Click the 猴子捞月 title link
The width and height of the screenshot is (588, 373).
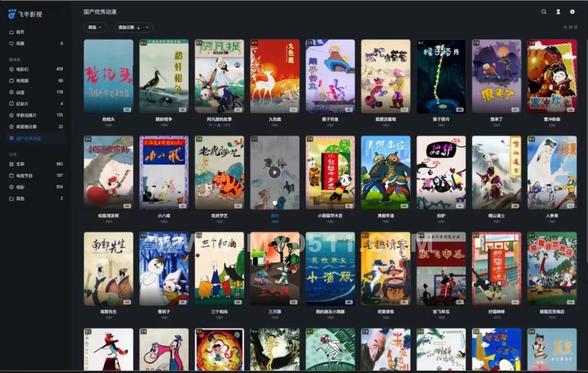441,120
